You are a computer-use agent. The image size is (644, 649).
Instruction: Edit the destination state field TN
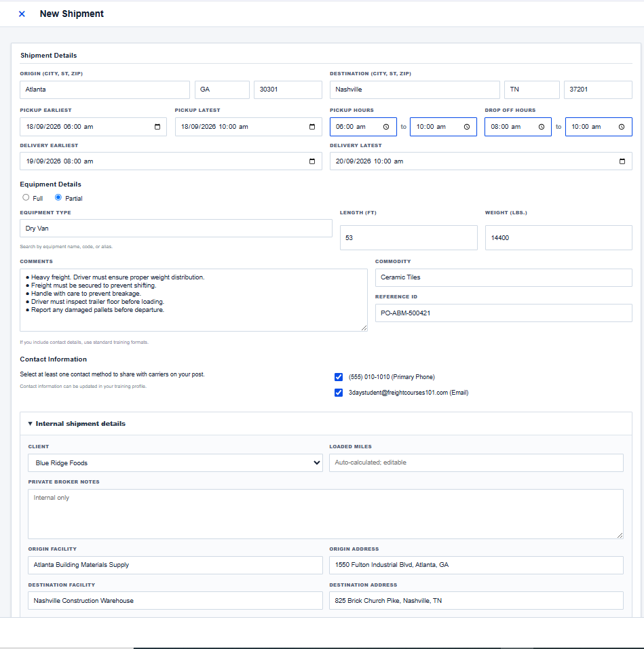tap(532, 90)
